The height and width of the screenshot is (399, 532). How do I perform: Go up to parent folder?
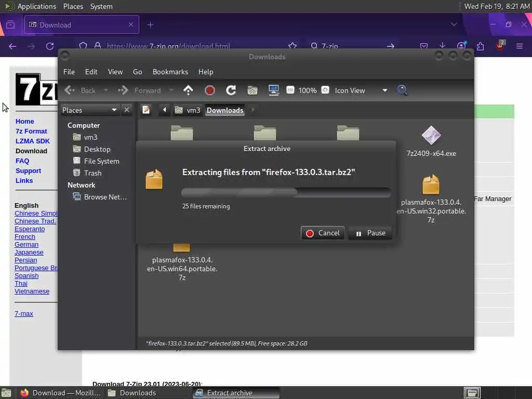(188, 90)
